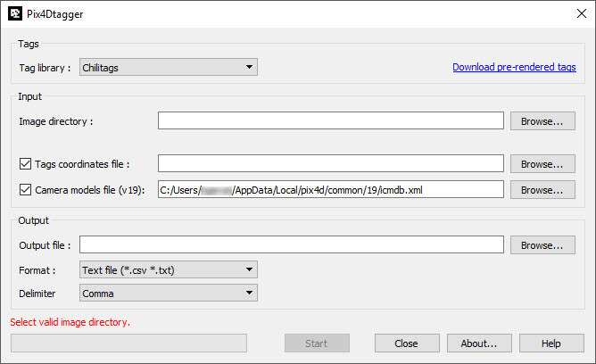Focus the Image directory text field
Image resolution: width=596 pixels, height=364 pixels.
(x=330, y=121)
